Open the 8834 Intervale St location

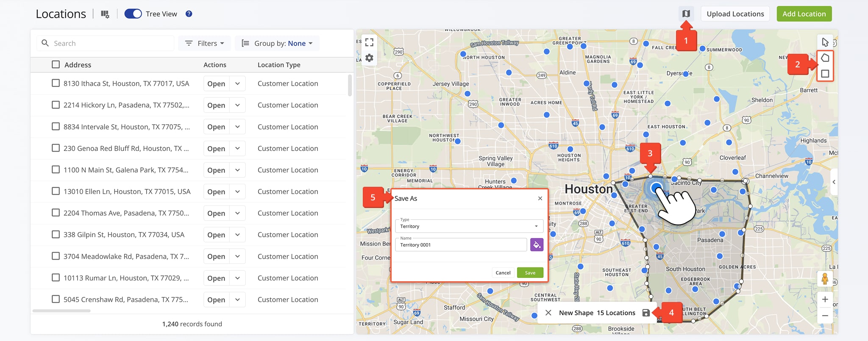click(x=216, y=127)
